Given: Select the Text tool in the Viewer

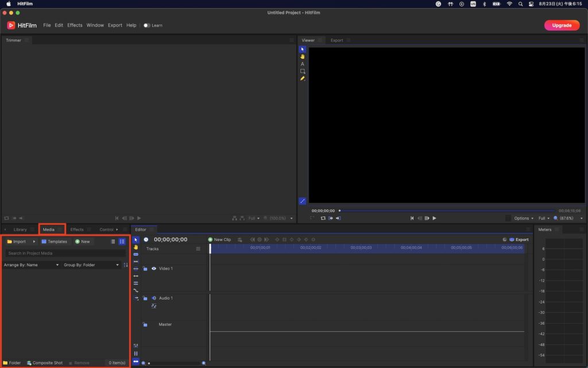Looking at the screenshot, I should coord(303,64).
